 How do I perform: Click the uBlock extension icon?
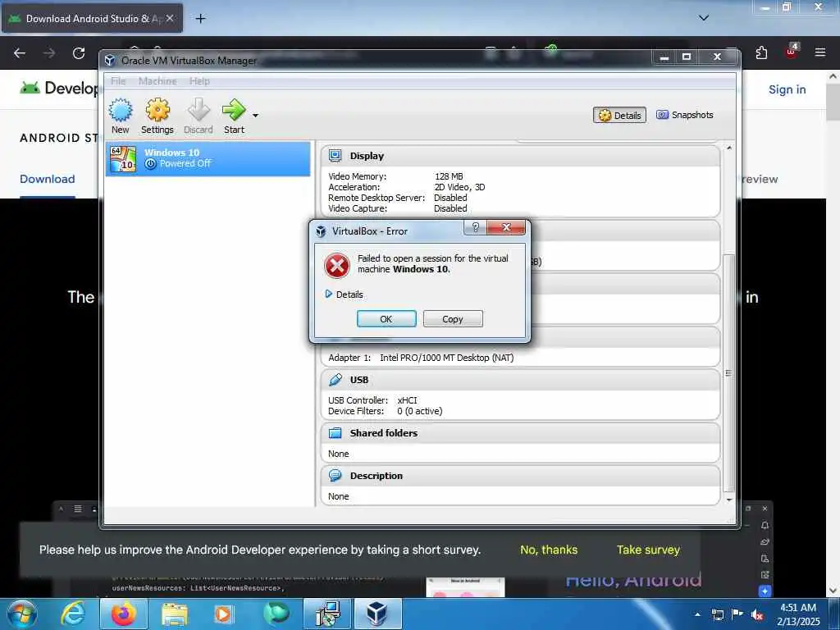coord(792,52)
